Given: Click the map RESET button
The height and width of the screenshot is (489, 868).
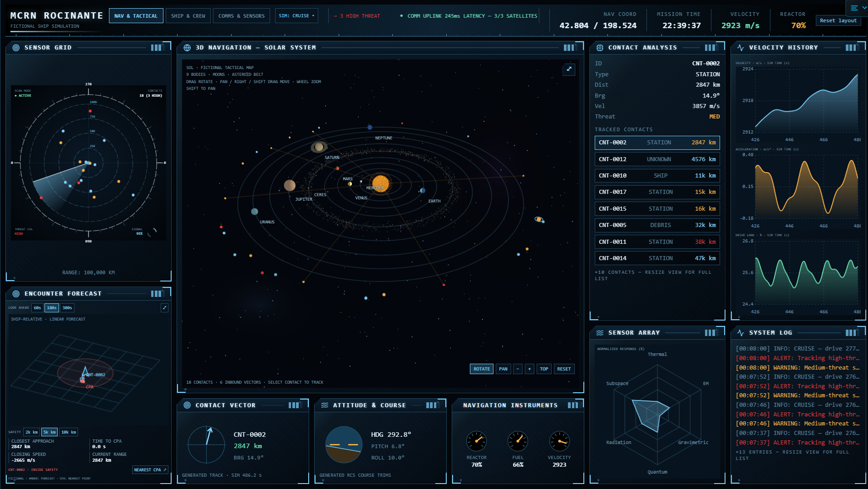Looking at the screenshot, I should coord(564,369).
